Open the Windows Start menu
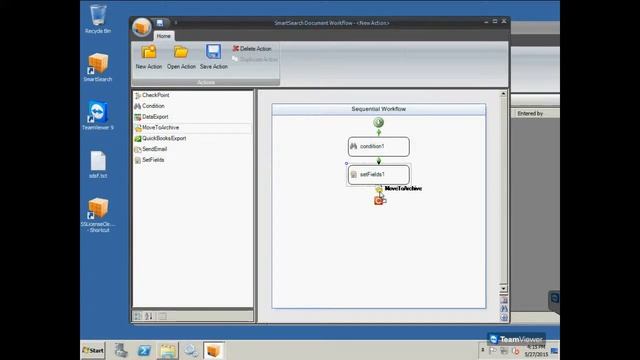This screenshot has height=360, width=640. 93,350
